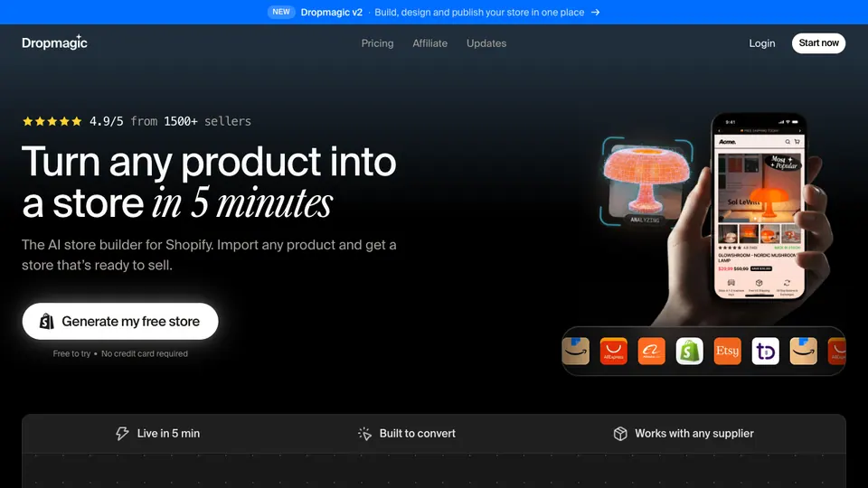Click the box icon beside Works with any supplier
868x488 pixels.
(x=620, y=433)
